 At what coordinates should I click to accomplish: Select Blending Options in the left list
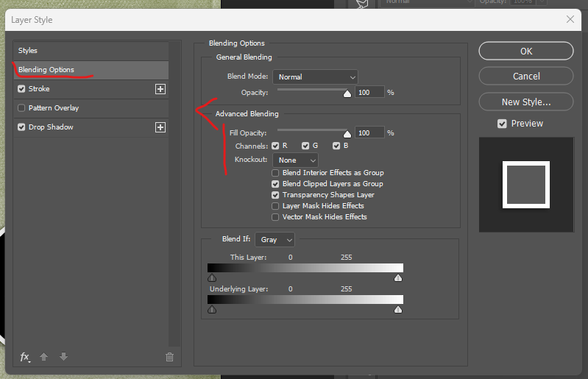pyautogui.click(x=91, y=70)
